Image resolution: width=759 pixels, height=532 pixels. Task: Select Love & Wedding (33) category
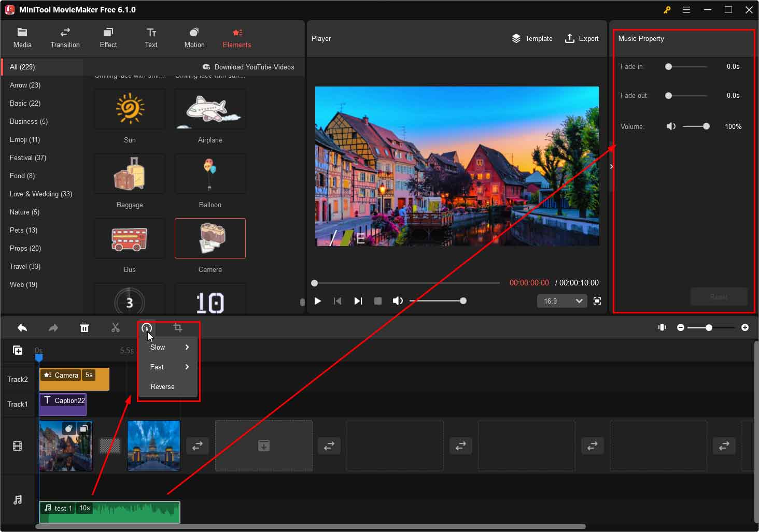pyautogui.click(x=41, y=194)
